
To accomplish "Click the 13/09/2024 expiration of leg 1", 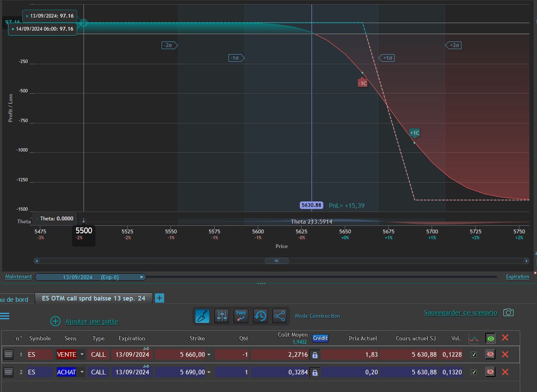I will (x=132, y=355).
